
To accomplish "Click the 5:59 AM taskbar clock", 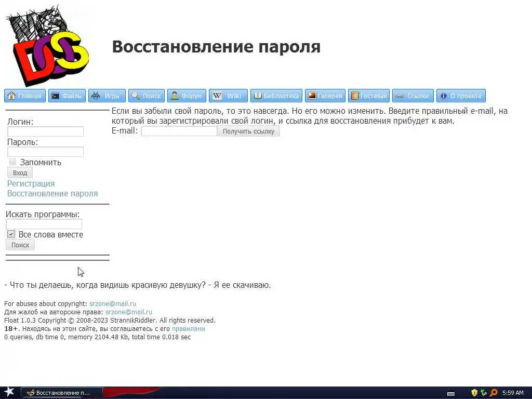I will [513, 393].
